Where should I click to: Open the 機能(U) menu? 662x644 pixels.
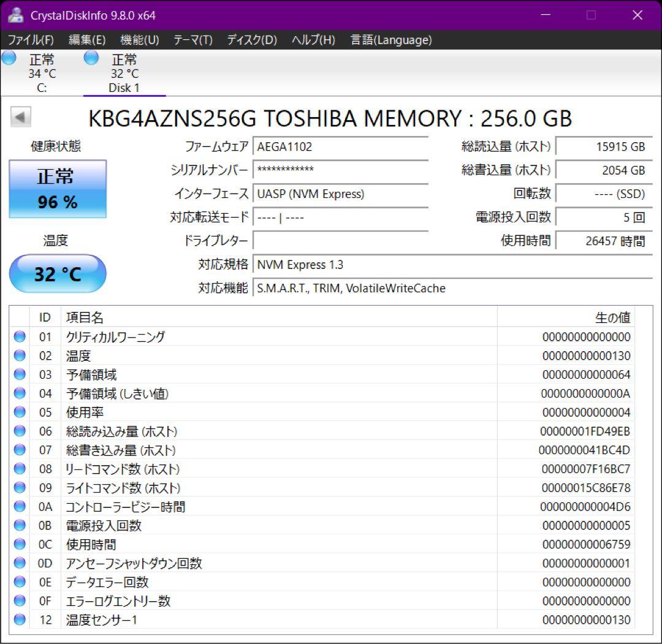coord(140,40)
